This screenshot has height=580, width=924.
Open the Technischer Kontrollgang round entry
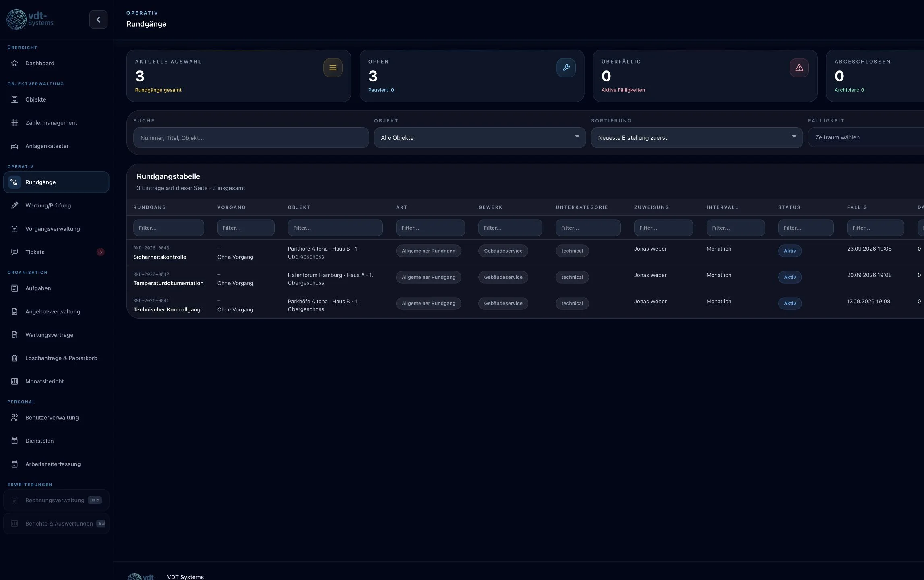click(x=167, y=310)
